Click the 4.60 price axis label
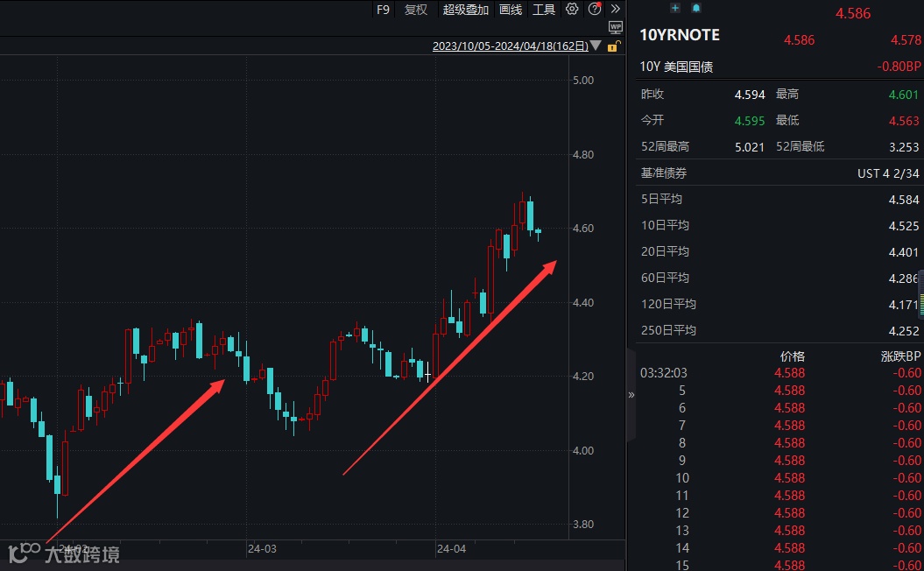This screenshot has width=924, height=571. click(582, 228)
